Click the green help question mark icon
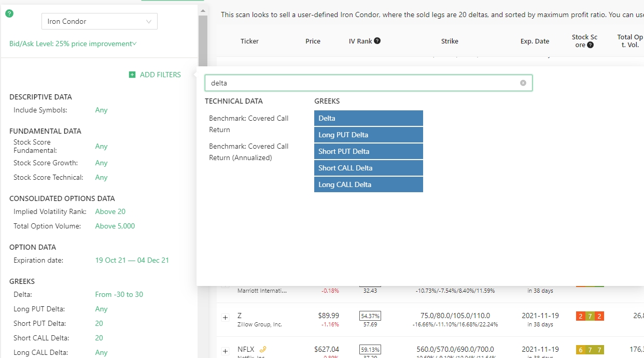 9,13
